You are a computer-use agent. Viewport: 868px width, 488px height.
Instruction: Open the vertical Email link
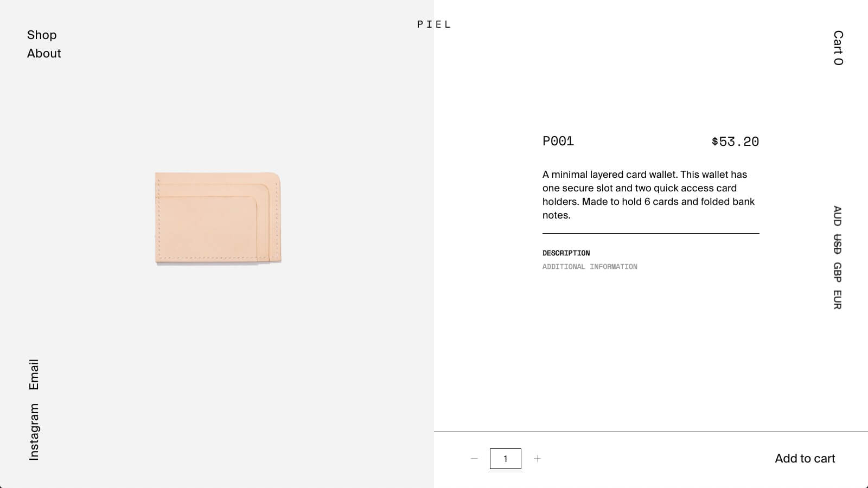(x=34, y=374)
